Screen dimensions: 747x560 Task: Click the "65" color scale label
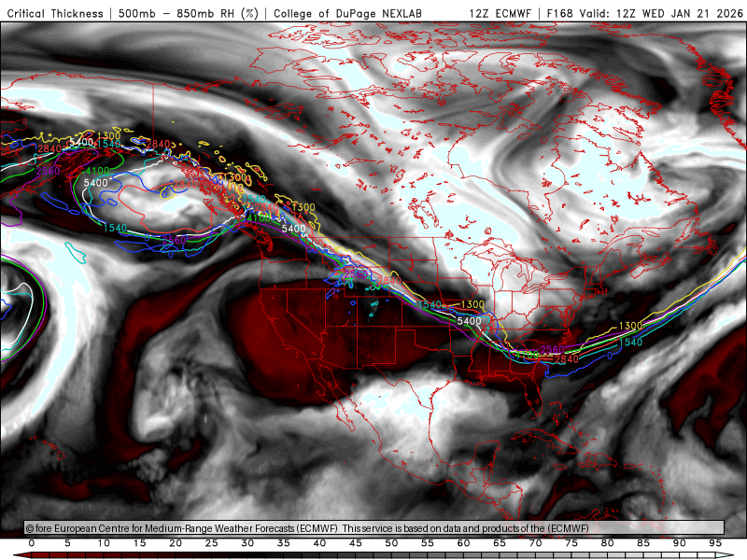500,543
